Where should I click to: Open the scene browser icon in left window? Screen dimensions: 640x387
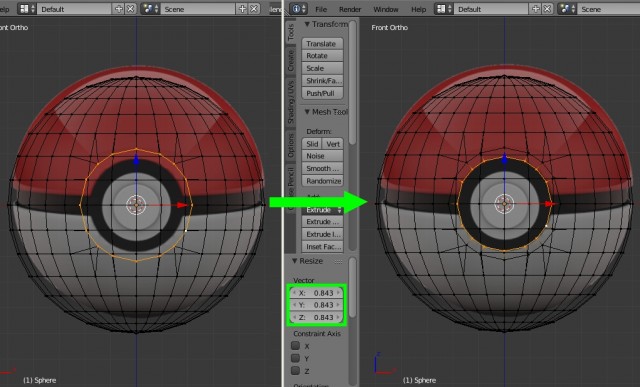point(150,9)
